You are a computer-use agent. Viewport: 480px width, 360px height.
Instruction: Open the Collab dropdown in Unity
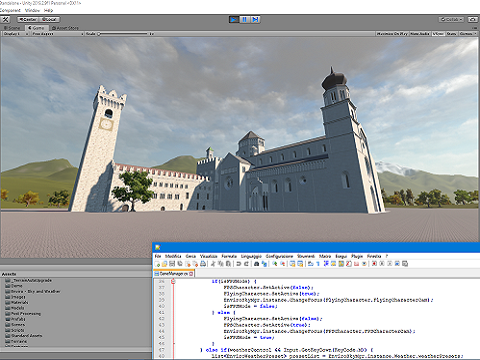point(451,20)
